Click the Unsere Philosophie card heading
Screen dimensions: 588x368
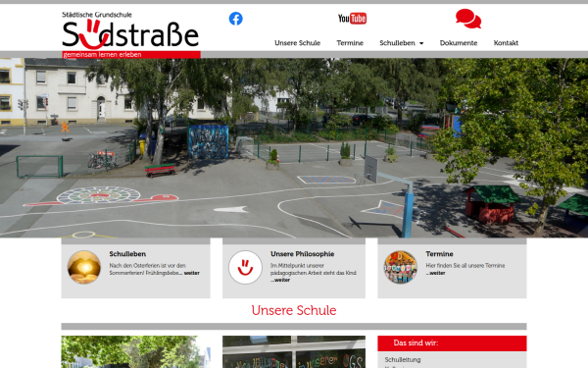click(x=302, y=254)
